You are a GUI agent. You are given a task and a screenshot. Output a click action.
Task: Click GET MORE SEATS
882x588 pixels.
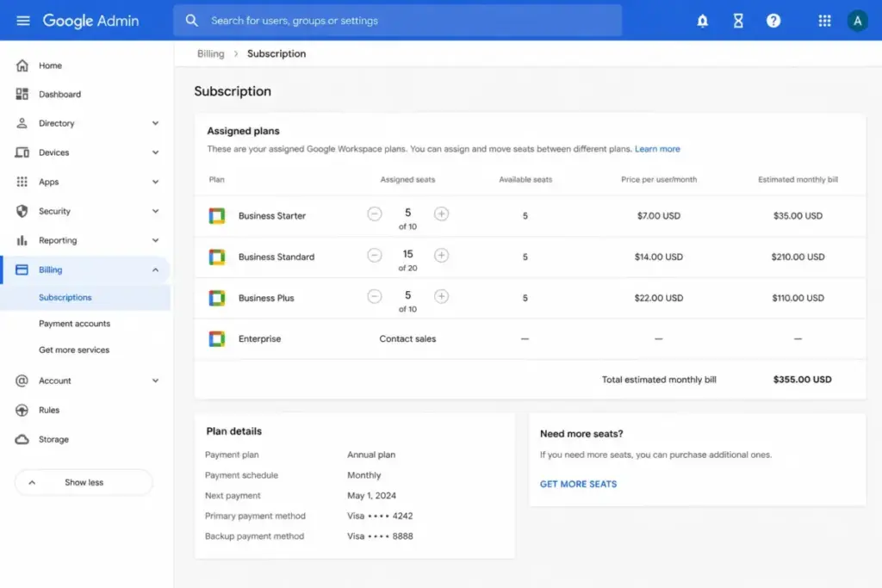click(578, 484)
